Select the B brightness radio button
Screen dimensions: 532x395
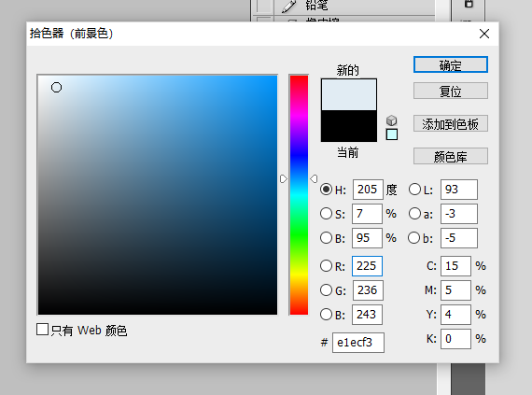pyautogui.click(x=326, y=238)
